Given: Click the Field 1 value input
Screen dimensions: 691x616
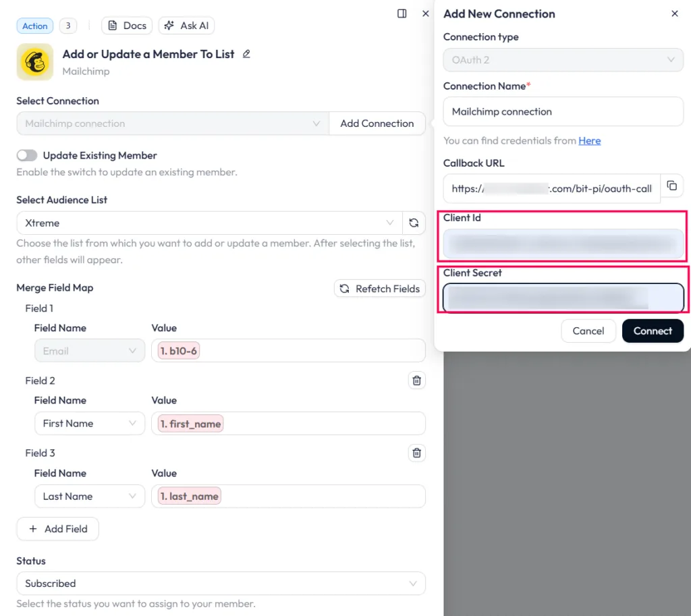Looking at the screenshot, I should (288, 351).
